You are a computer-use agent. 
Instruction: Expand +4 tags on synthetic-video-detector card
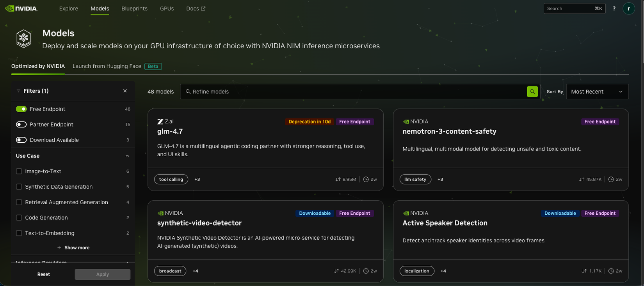coord(196,271)
